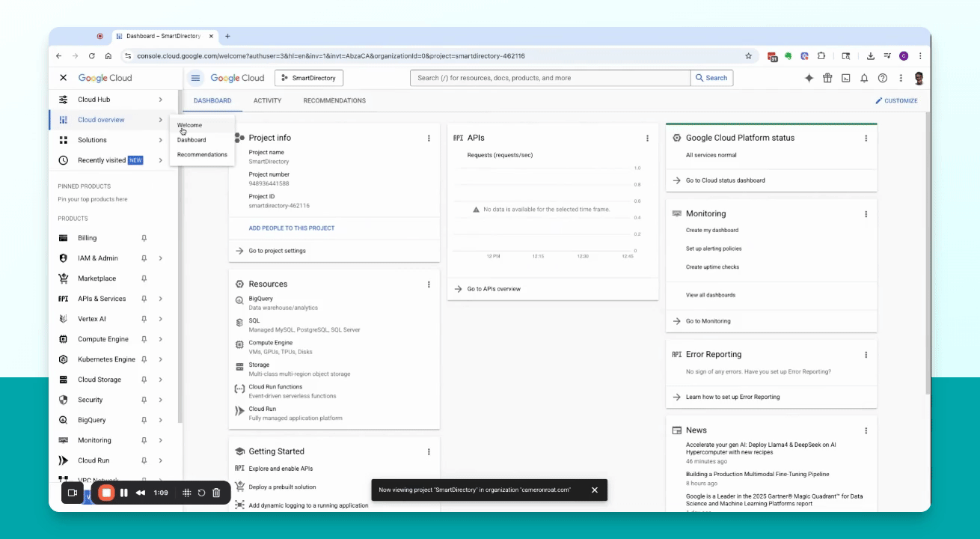
Task: Click the Compute Engine chip icon
Action: click(x=64, y=339)
